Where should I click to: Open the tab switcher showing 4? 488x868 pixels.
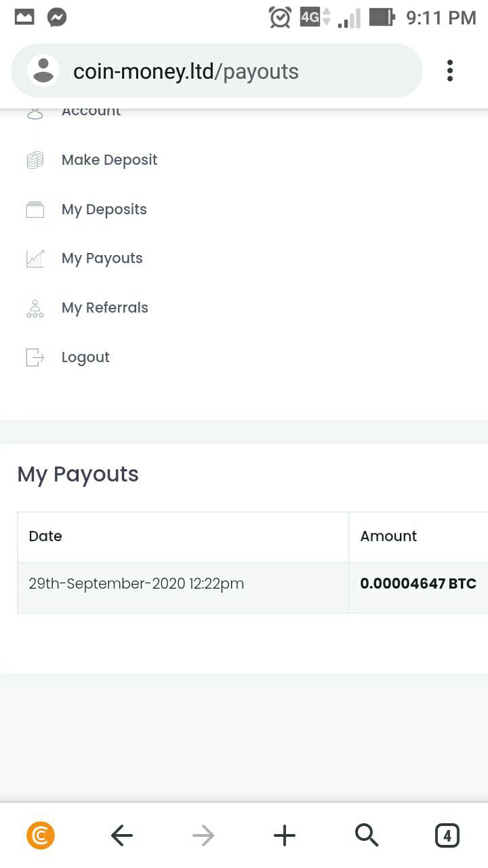pyautogui.click(x=447, y=836)
